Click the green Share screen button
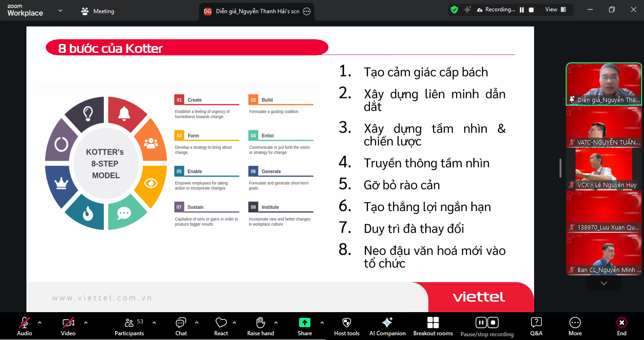Screen dimensions: 644x340 tap(305, 323)
